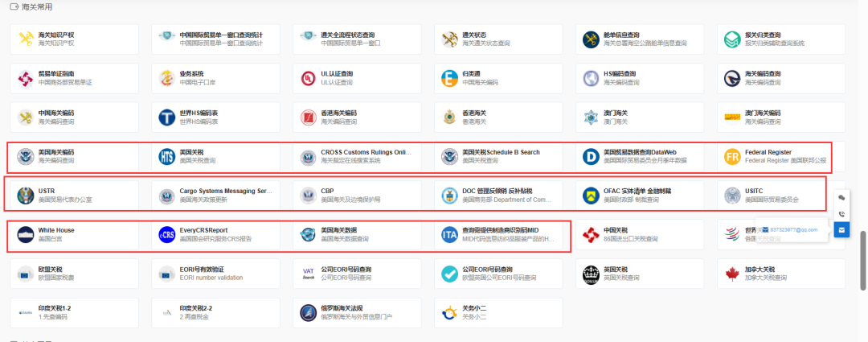This screenshot has width=868, height=342.
Task: Open the 业务系统 icon
Action: coord(166,78)
